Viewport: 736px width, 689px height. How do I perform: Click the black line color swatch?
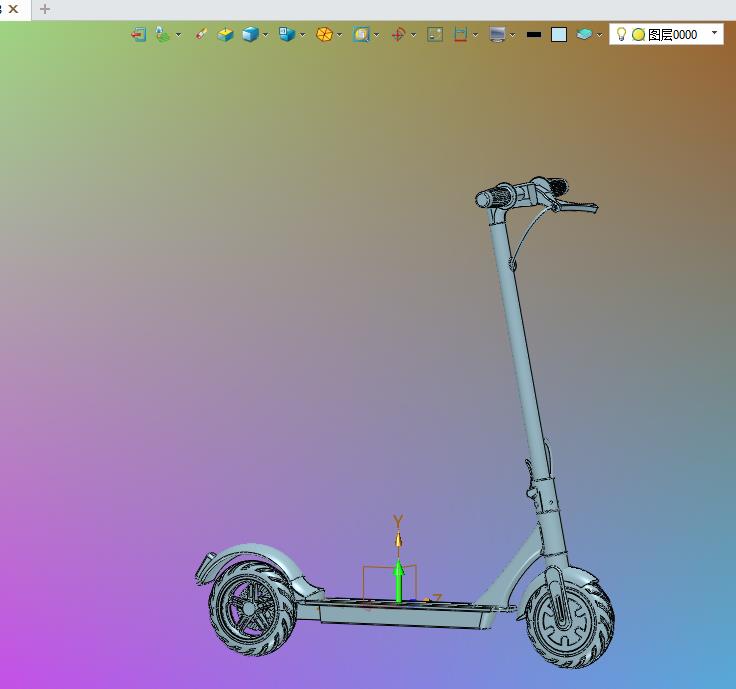click(x=534, y=35)
